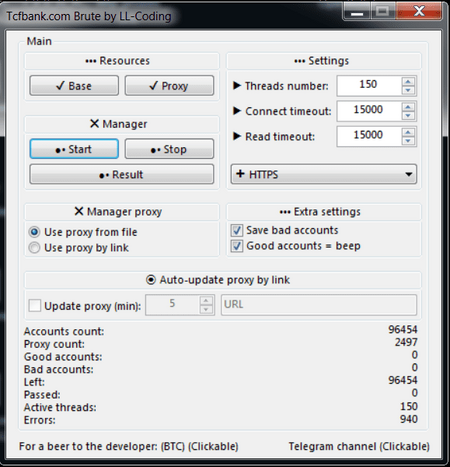The height and width of the screenshot is (467, 450).
Task: Click the URL input field
Action: [x=319, y=305]
